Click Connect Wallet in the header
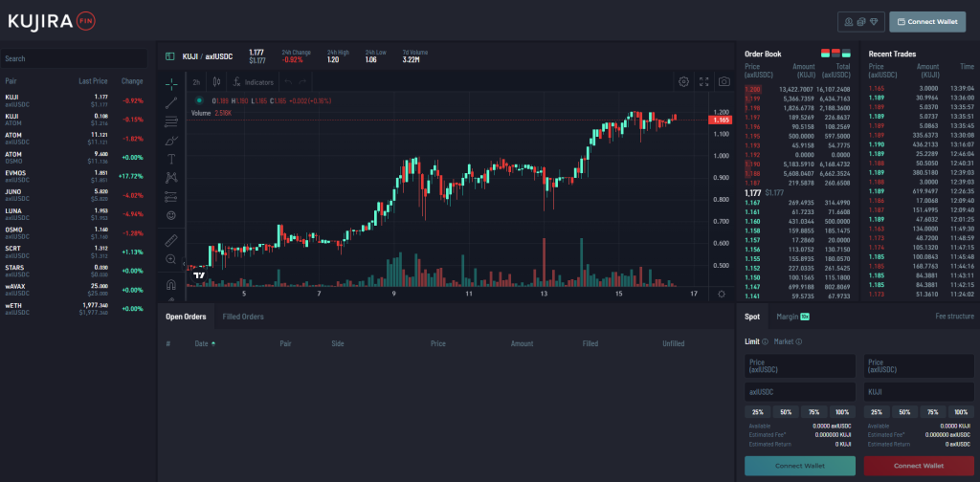980x482 pixels. coord(926,22)
